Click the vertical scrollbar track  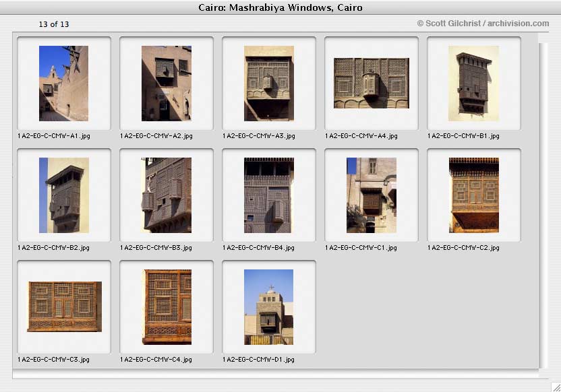click(543, 205)
